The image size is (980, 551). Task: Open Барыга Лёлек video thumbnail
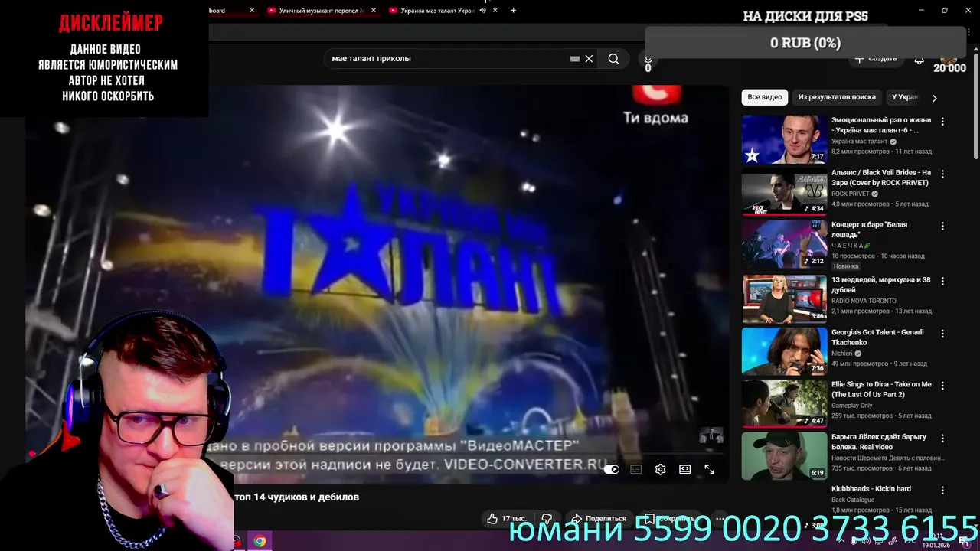(x=784, y=455)
